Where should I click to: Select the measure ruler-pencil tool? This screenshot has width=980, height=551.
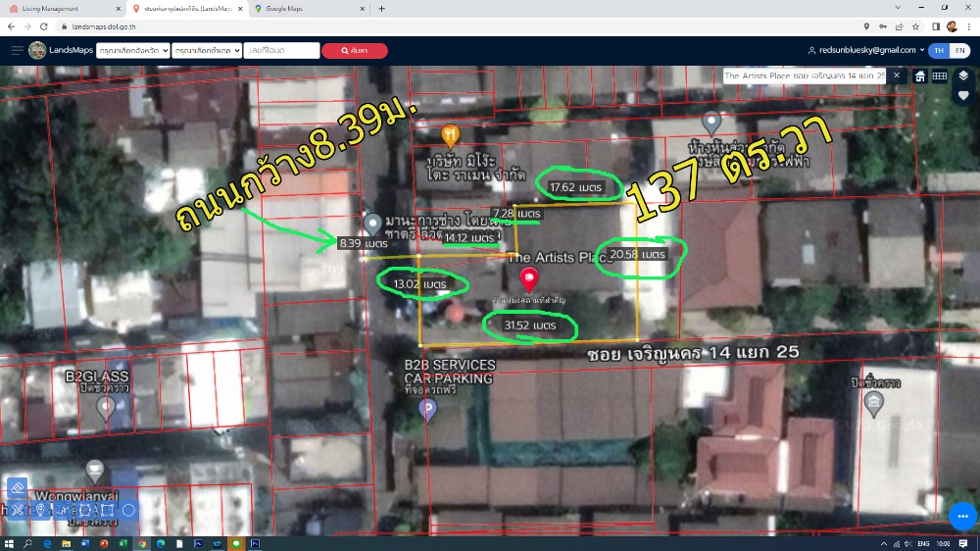coord(17,511)
